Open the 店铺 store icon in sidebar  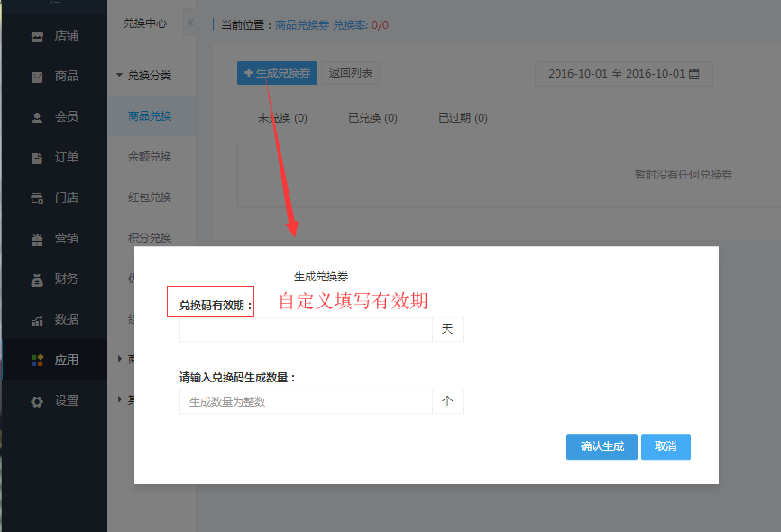(x=37, y=36)
